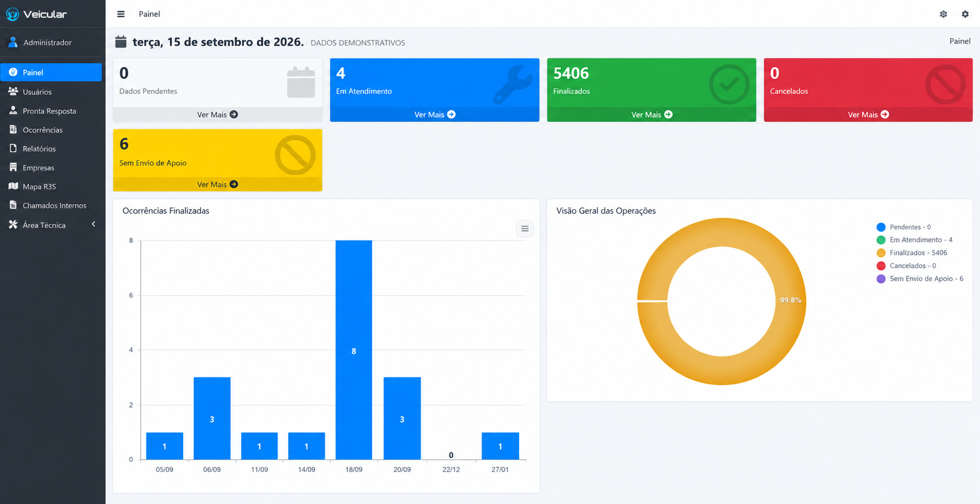Toggle the sidebar with the hamburger icon

121,14
